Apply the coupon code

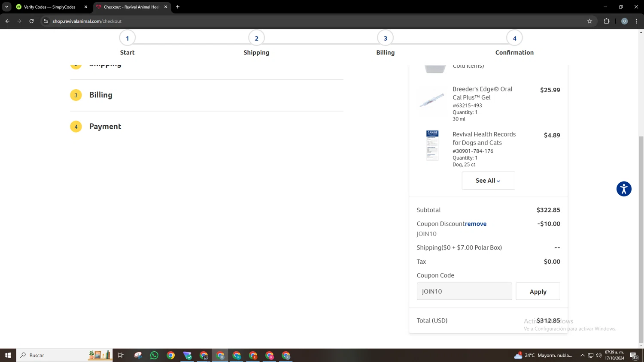tap(538, 291)
